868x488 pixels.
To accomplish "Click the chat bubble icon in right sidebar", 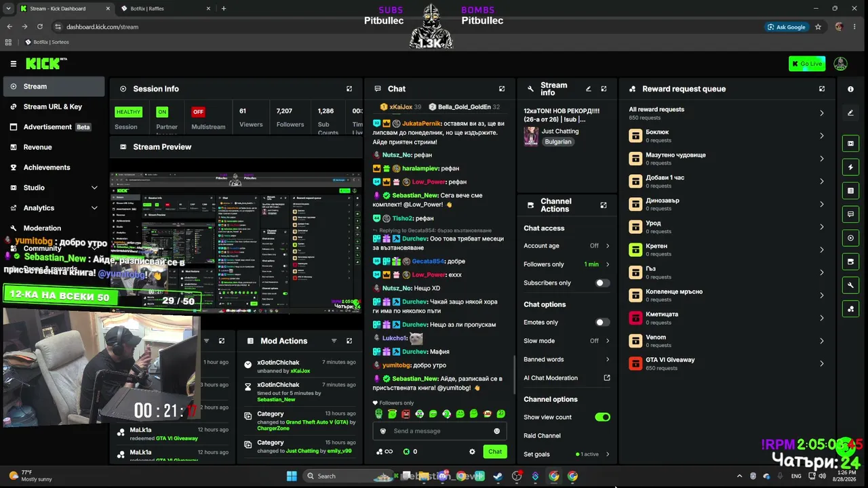I will 850,214.
